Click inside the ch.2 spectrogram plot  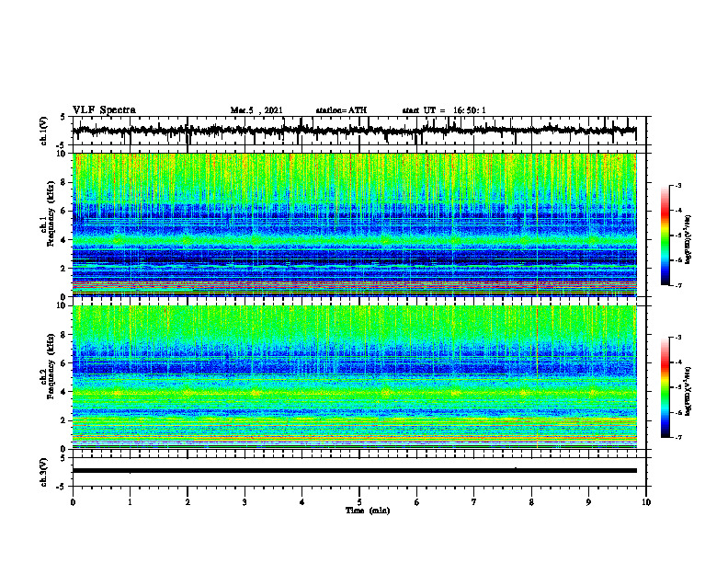pos(355,377)
